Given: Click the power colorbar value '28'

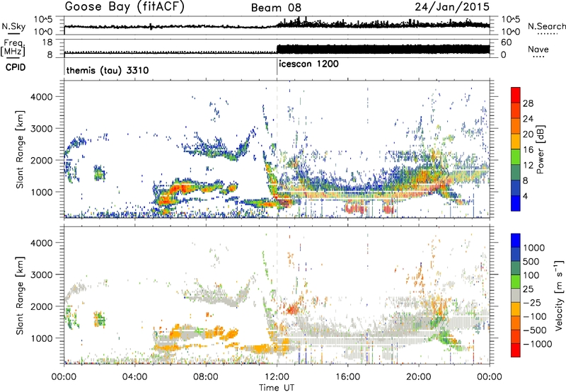Looking at the screenshot, I should (x=528, y=103).
